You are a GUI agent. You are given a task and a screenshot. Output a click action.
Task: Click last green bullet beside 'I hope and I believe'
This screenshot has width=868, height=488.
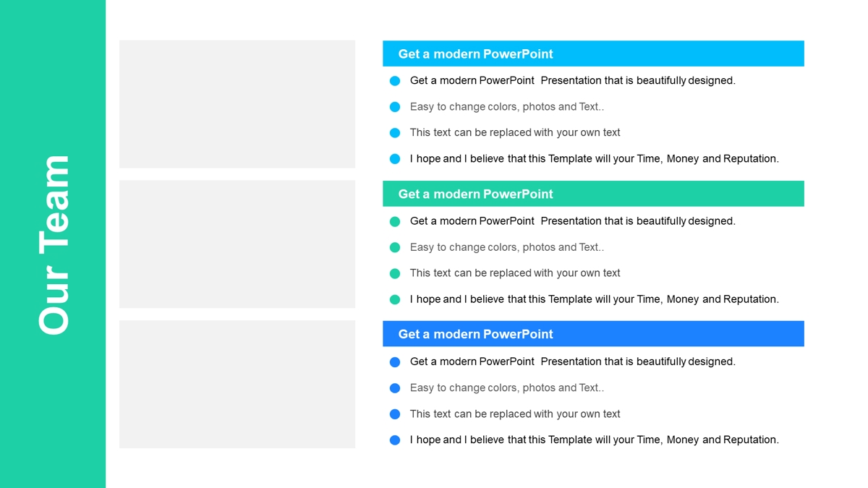point(395,299)
